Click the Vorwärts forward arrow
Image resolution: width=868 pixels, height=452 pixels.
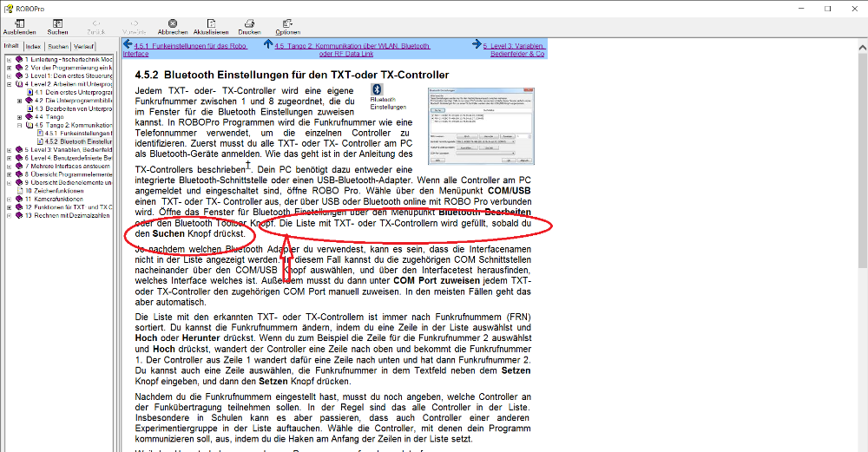(134, 23)
